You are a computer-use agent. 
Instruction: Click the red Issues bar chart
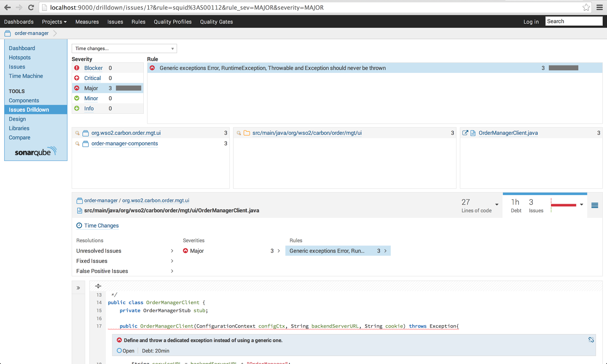click(x=564, y=204)
